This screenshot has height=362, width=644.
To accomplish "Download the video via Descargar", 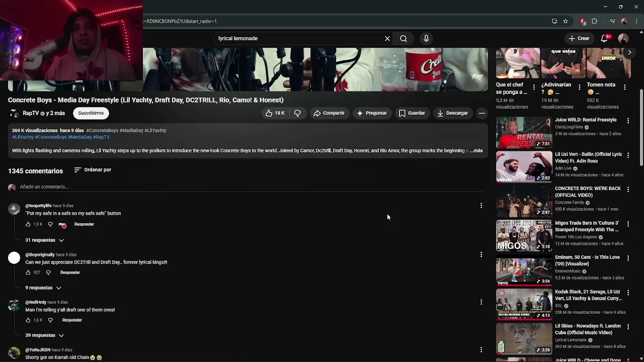I will tap(452, 113).
